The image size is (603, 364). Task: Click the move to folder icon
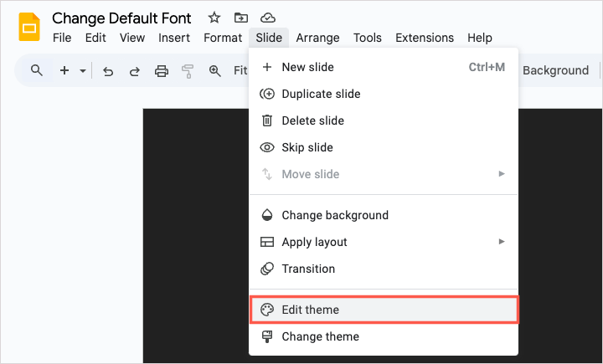pyautogui.click(x=240, y=18)
